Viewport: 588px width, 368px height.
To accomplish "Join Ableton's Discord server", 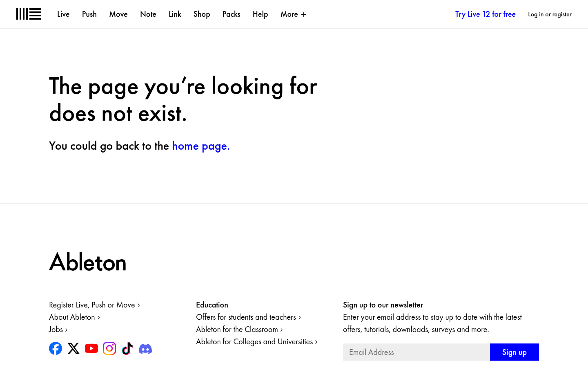I will point(145,349).
